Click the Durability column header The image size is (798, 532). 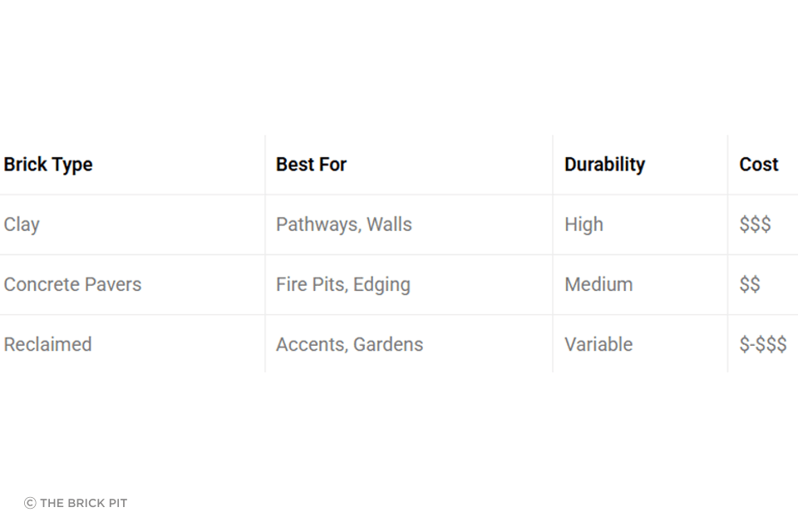point(604,165)
